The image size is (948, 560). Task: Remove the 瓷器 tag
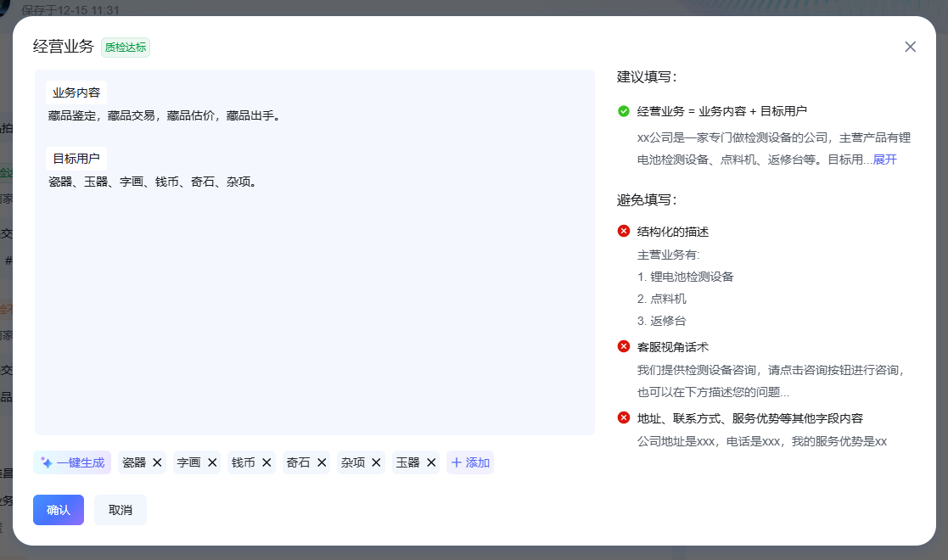click(x=157, y=462)
